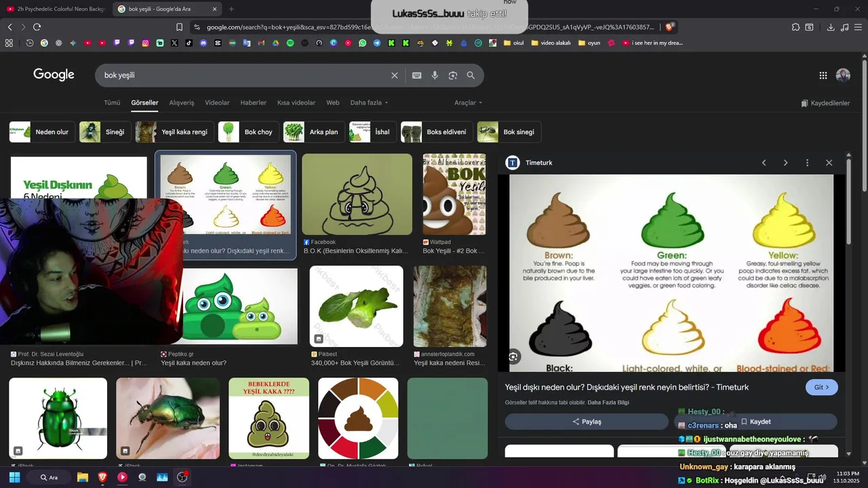Click the Brave shields lion icon
The height and width of the screenshot is (488, 868).
pyautogui.click(x=669, y=27)
